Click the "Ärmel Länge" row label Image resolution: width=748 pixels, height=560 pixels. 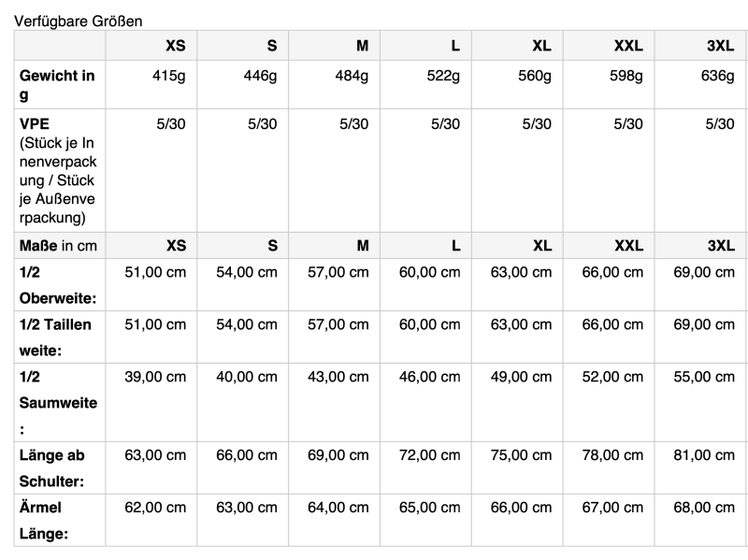point(57,520)
